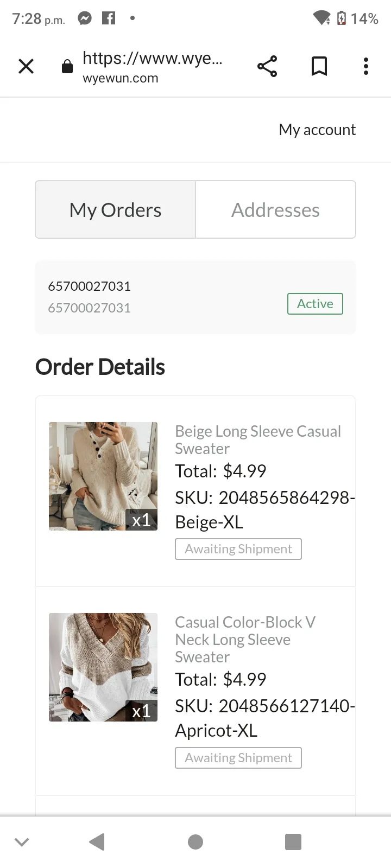
Task: Tap the share icon in browser bar
Action: click(x=267, y=66)
